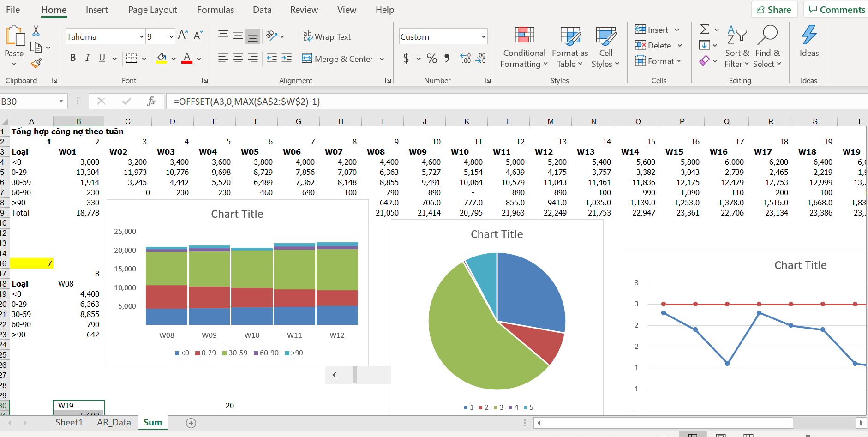The height and width of the screenshot is (437, 868).
Task: Click Increase Decimal icon
Action: (x=466, y=58)
